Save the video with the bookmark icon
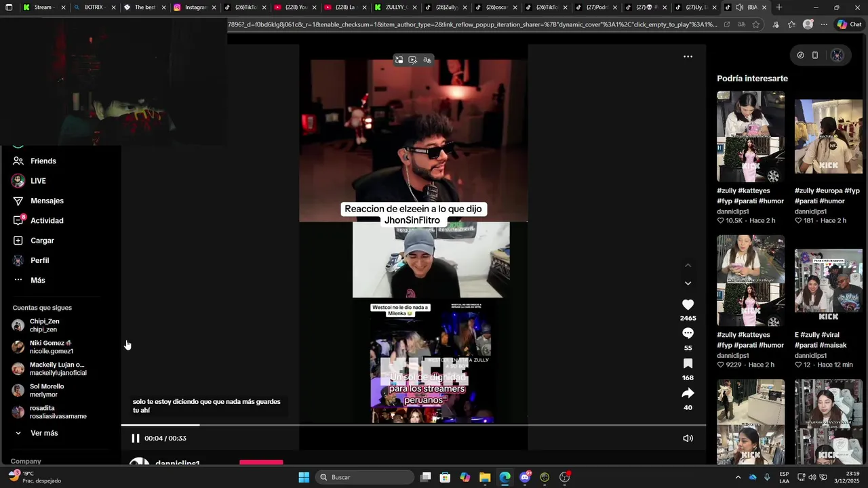Screen dimensions: 868x488 pos(688,364)
